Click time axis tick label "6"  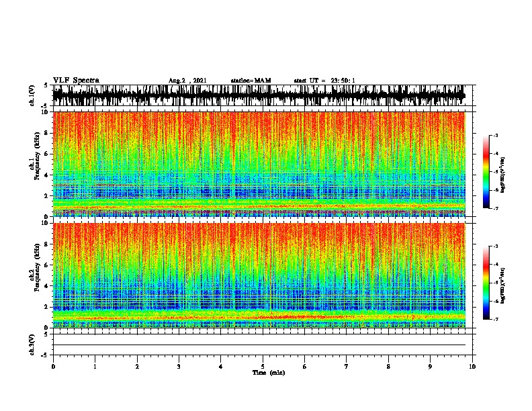tap(305, 367)
